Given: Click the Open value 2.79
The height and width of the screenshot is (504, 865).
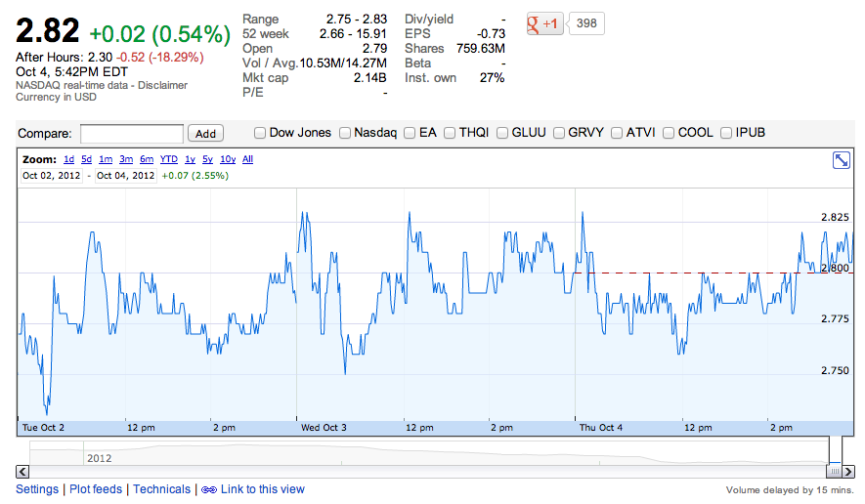Looking at the screenshot, I should (x=374, y=49).
